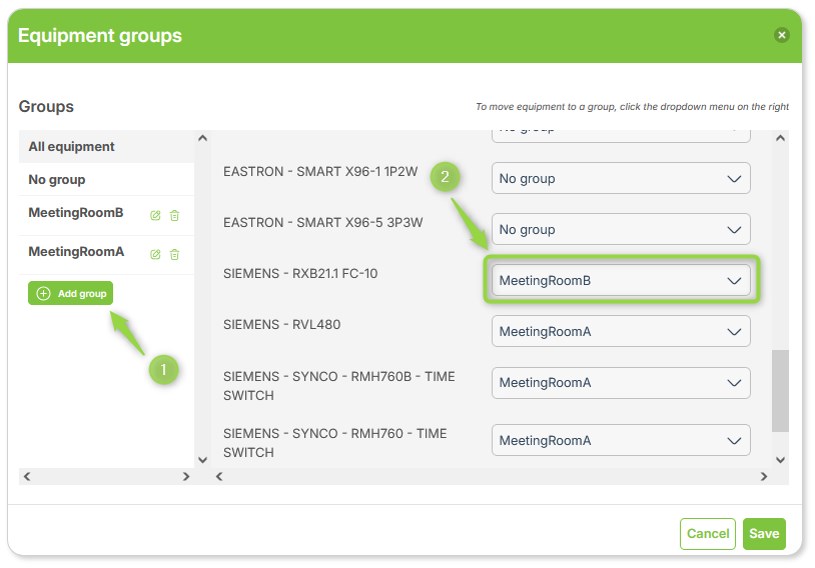
Task: Click equipment list scroll right arrow
Action: tap(764, 476)
